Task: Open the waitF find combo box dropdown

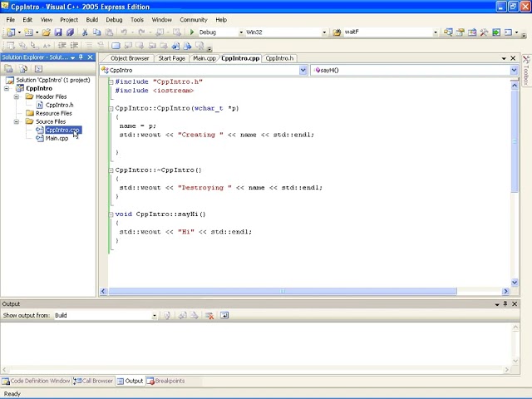Action: click(x=436, y=32)
